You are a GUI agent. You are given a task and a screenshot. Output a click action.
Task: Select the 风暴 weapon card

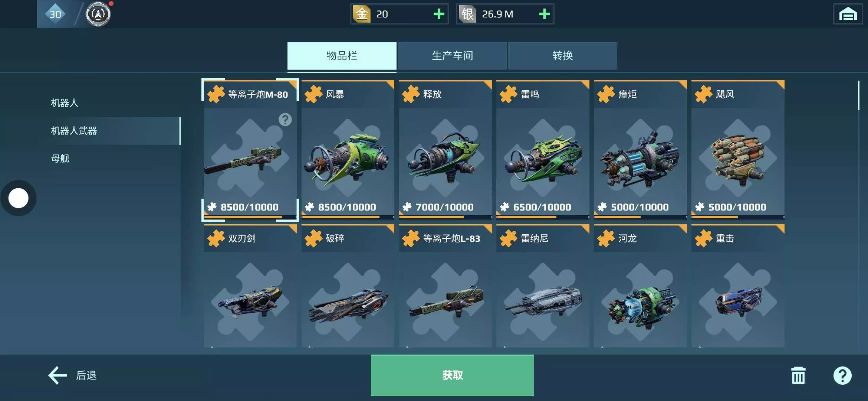tap(348, 149)
